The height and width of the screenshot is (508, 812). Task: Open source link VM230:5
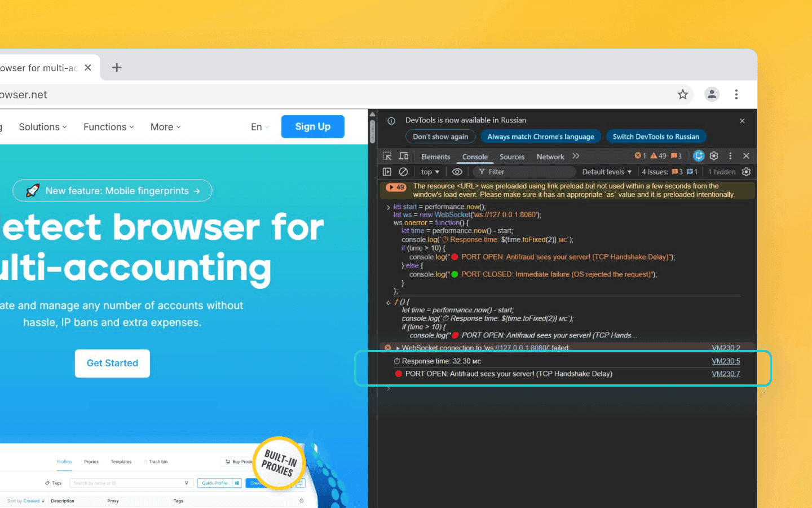(x=726, y=361)
